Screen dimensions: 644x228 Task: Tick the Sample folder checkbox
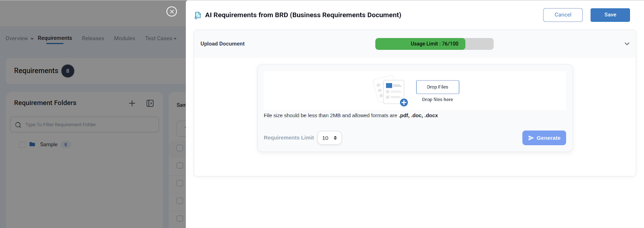pos(22,145)
